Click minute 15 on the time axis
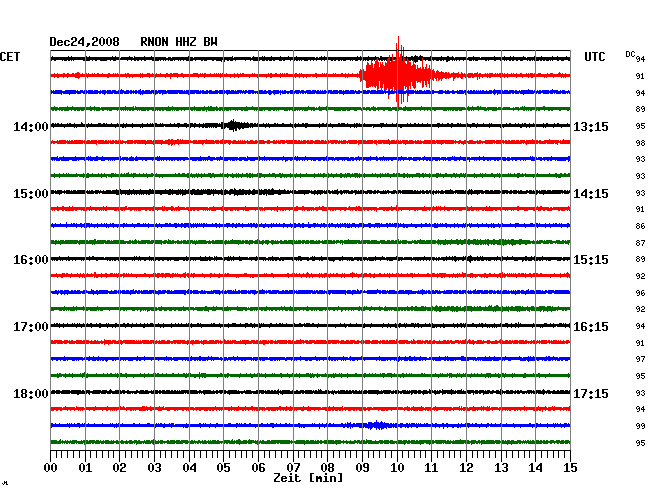The height and width of the screenshot is (494, 650). (x=570, y=467)
